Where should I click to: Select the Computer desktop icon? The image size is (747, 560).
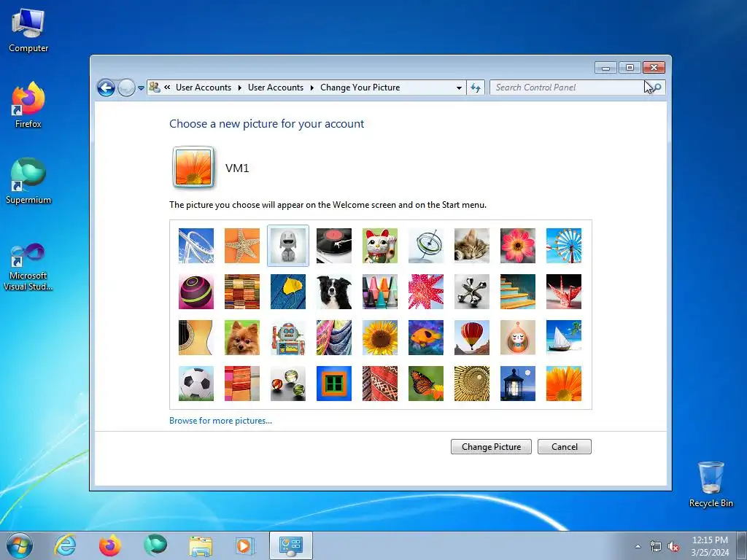pos(28,31)
